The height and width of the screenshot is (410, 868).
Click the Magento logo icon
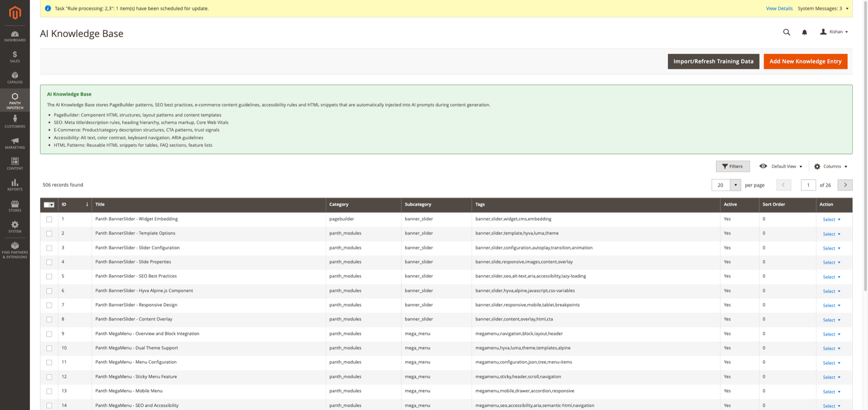pos(15,13)
